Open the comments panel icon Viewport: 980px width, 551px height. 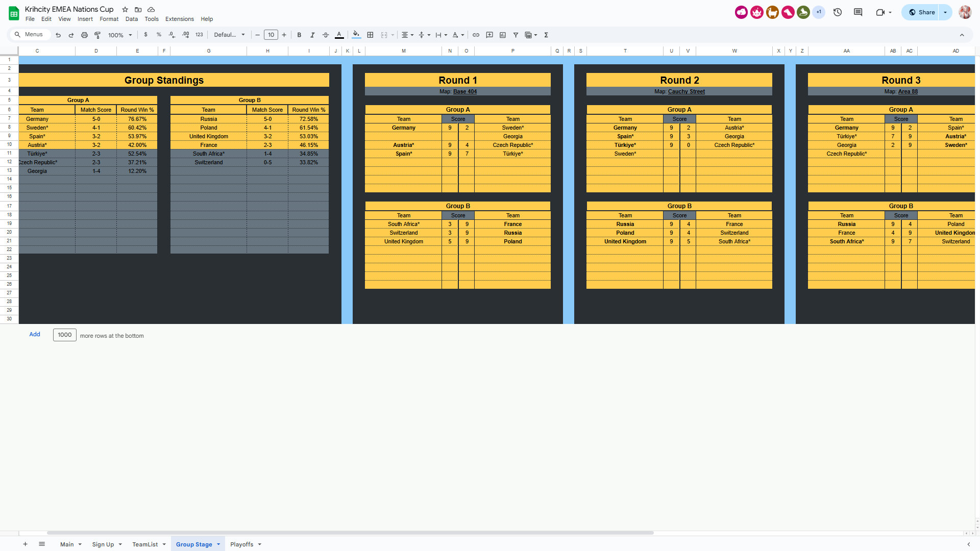pyautogui.click(x=858, y=12)
